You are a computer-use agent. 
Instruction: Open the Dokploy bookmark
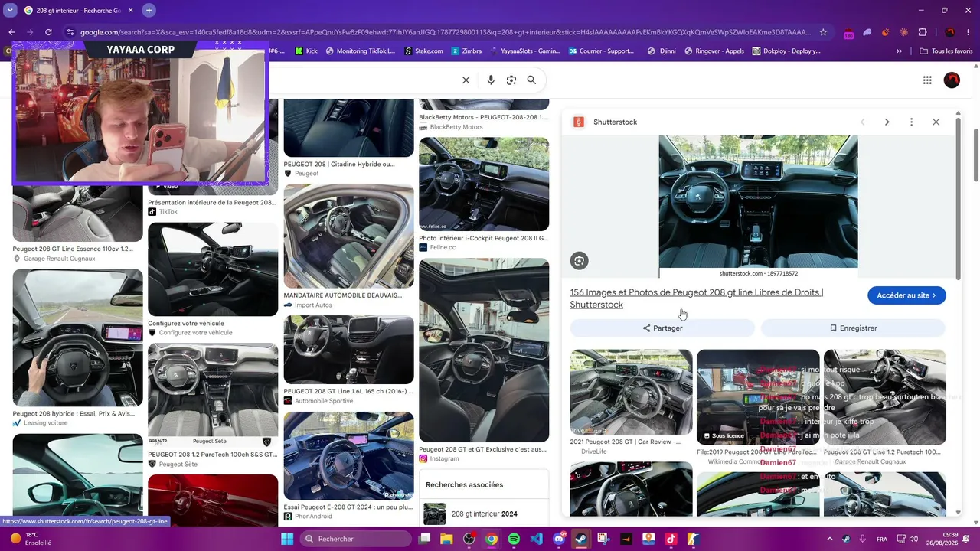pos(786,51)
